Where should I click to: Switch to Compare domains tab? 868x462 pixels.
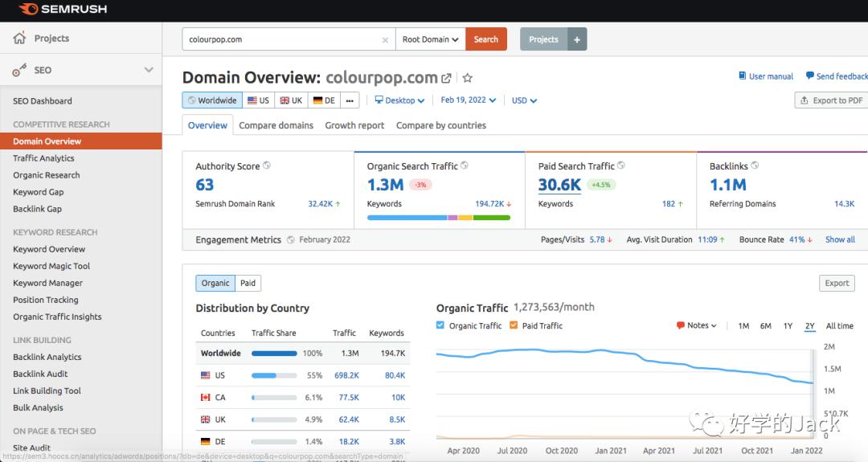276,125
